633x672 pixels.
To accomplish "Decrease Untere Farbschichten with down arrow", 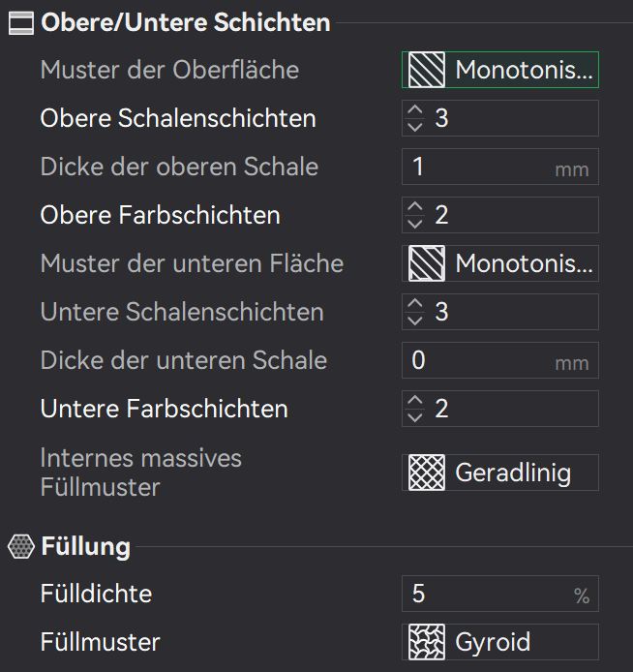I will [x=415, y=416].
